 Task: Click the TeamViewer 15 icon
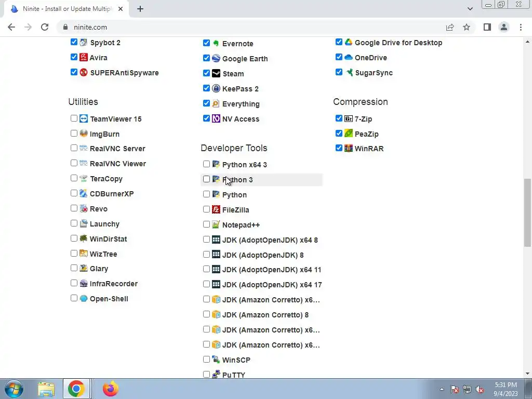coord(84,119)
